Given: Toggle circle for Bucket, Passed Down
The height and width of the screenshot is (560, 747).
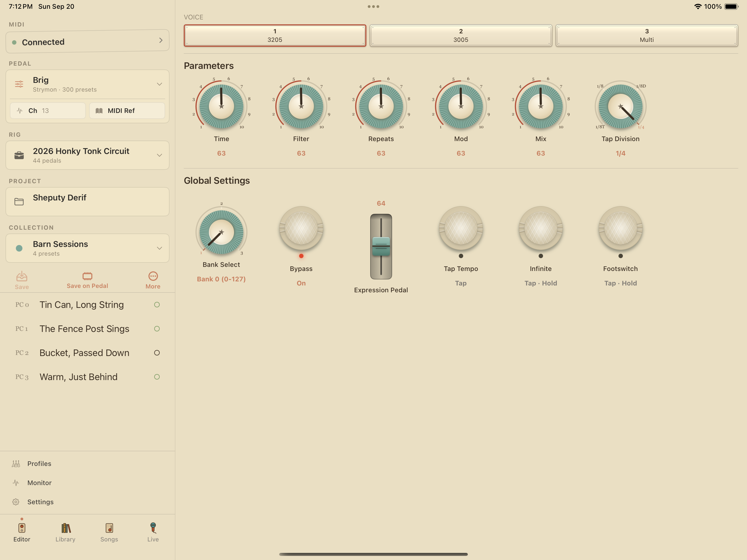Looking at the screenshot, I should [x=157, y=353].
